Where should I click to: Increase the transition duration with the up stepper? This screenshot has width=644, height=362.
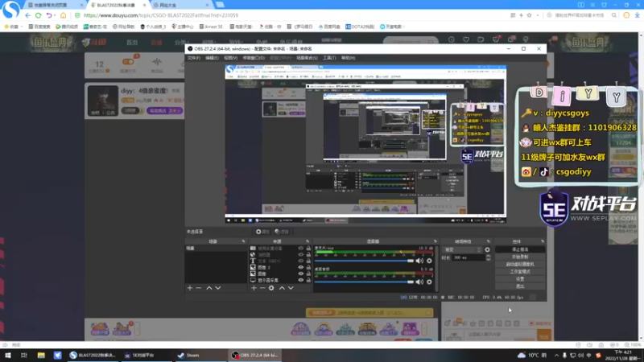[489, 256]
